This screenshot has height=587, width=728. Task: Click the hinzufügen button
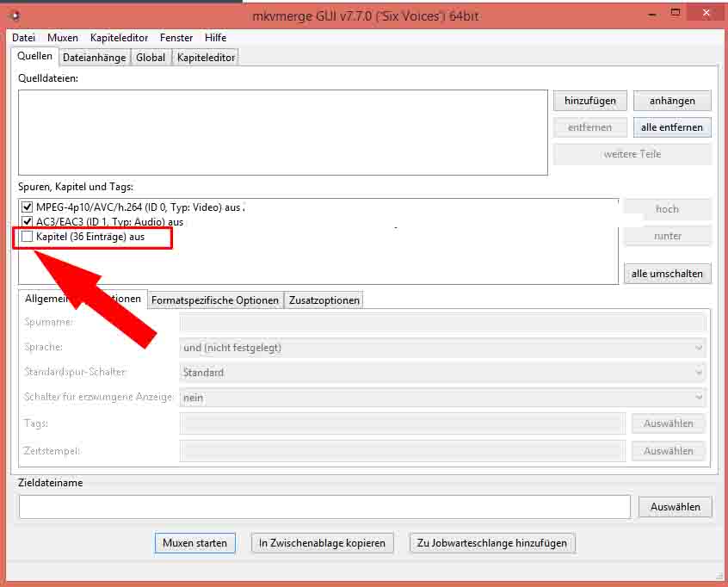[x=590, y=101]
